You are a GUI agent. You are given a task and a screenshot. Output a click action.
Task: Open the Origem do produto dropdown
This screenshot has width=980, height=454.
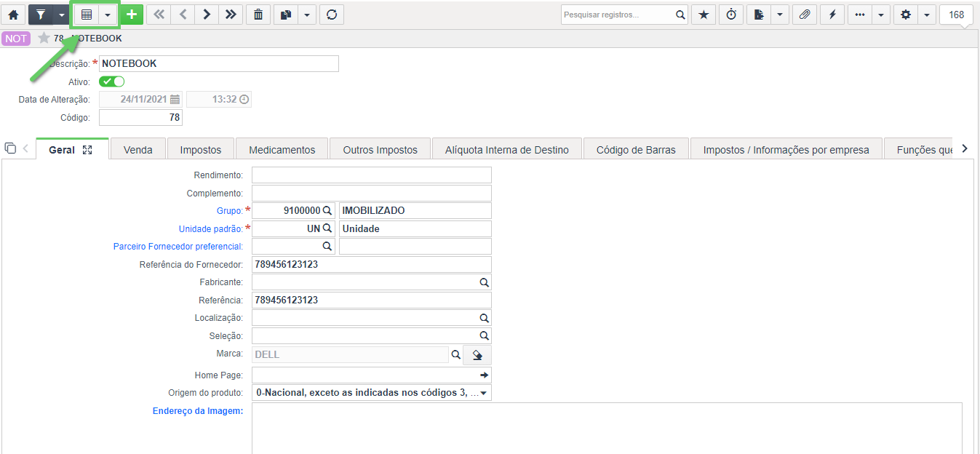pyautogui.click(x=372, y=393)
